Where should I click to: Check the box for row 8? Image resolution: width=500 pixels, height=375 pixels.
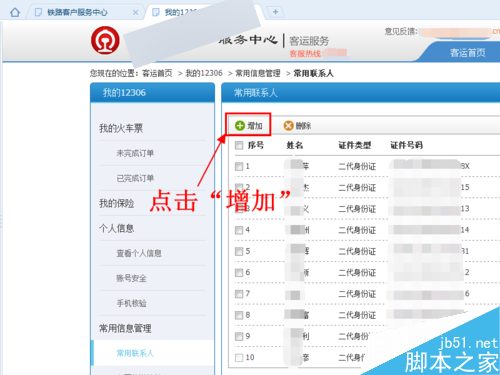pos(239,315)
